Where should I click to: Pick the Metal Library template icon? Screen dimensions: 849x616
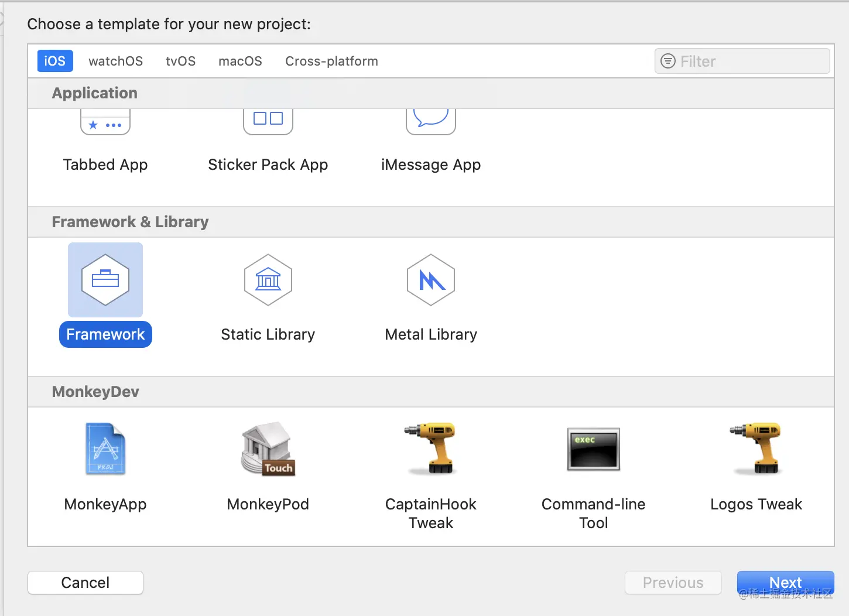431,280
